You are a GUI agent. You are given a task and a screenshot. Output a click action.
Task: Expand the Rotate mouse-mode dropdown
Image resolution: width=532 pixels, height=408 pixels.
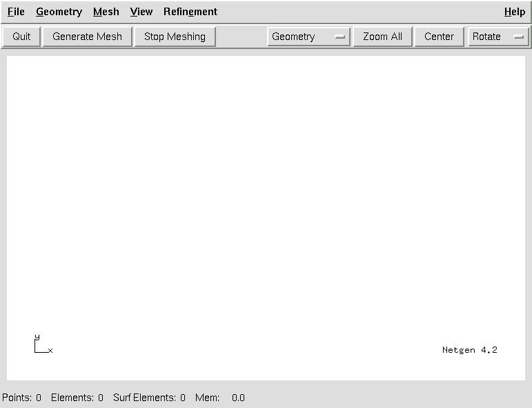click(x=497, y=37)
